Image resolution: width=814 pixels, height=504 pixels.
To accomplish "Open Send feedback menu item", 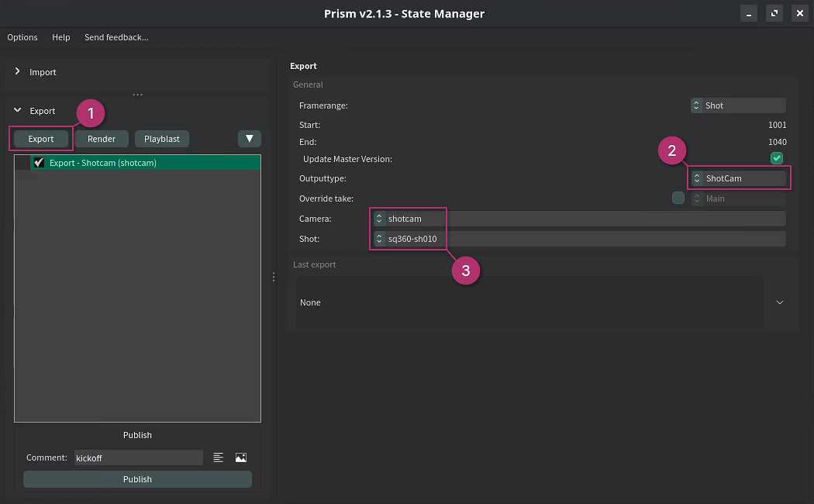I will click(116, 37).
